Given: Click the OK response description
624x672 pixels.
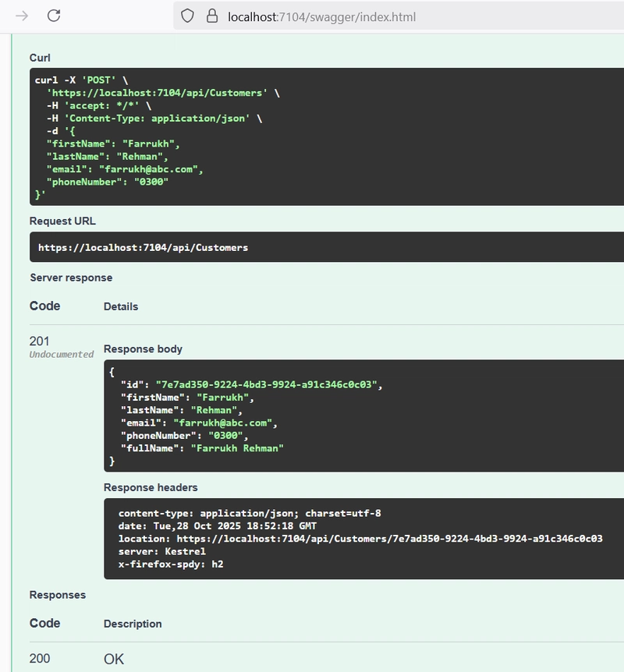Looking at the screenshot, I should (114, 660).
